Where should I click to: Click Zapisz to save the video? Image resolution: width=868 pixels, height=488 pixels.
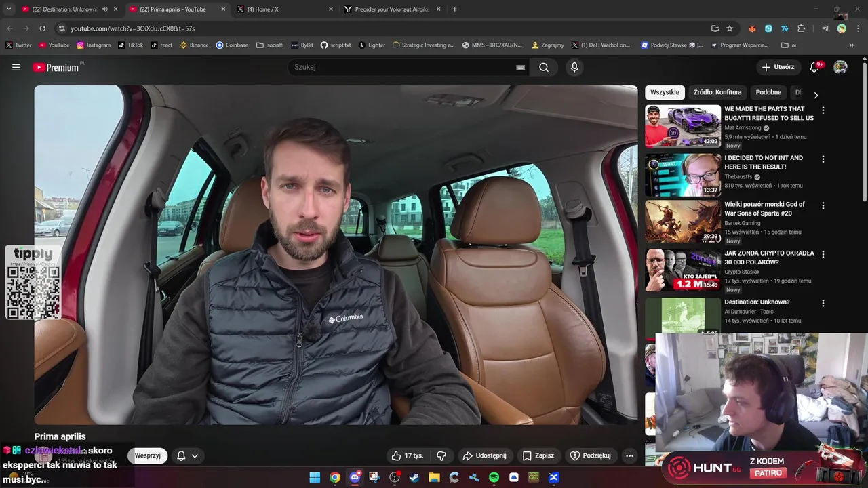pos(538,455)
